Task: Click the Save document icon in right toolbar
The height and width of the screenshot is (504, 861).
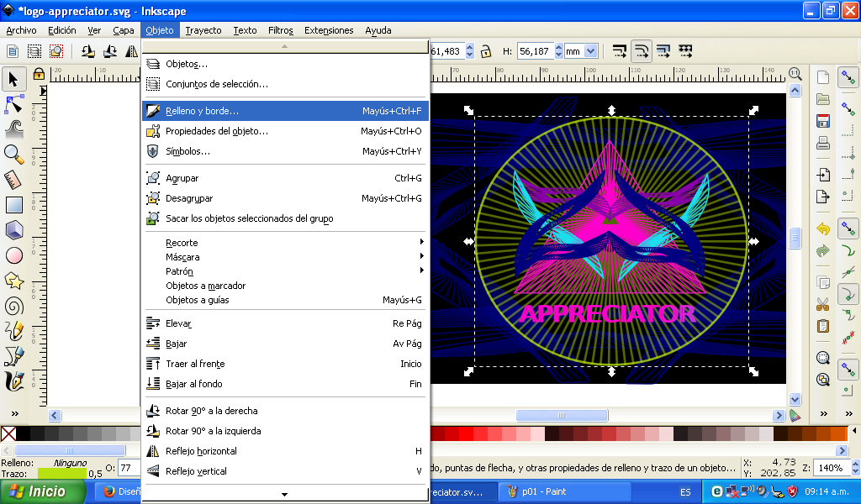Action: (822, 121)
